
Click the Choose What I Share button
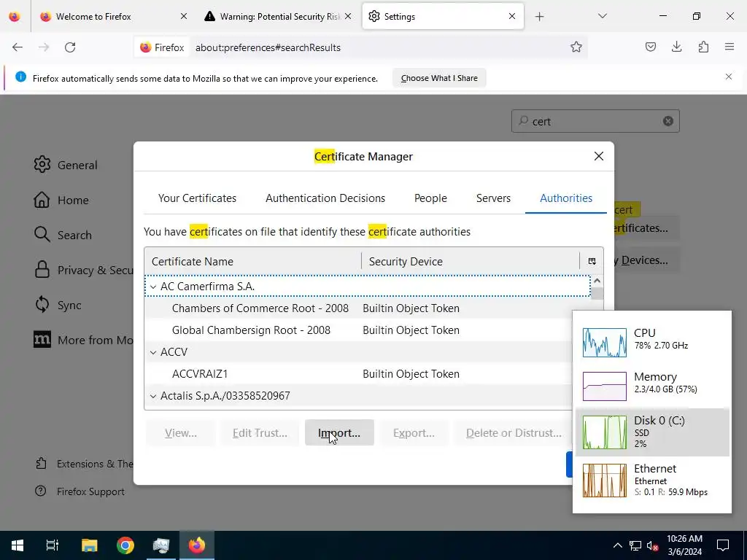coord(439,78)
